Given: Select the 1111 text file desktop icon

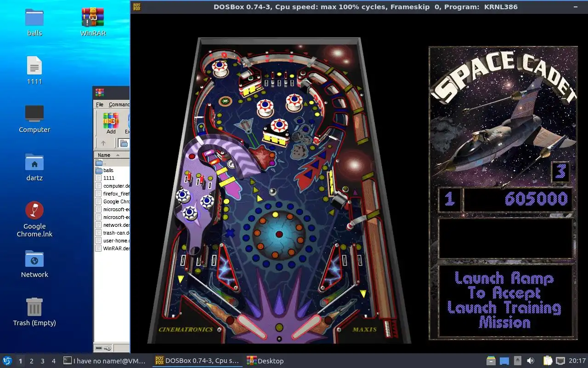Looking at the screenshot, I should click(34, 70).
